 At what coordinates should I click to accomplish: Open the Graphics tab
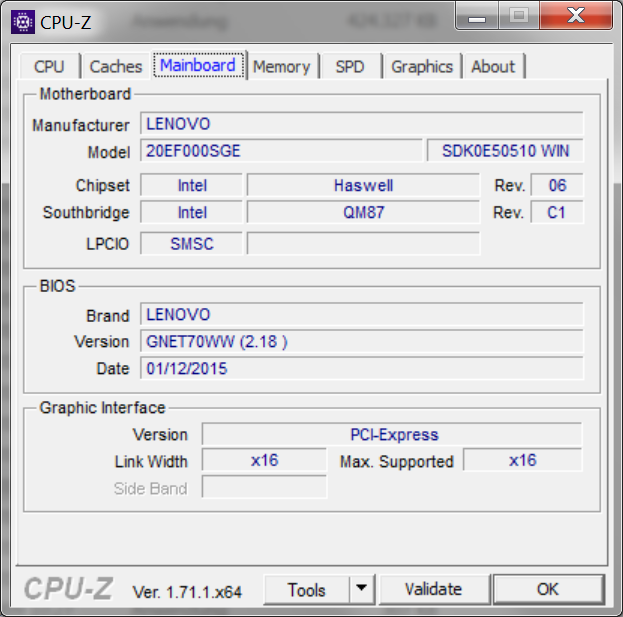point(422,66)
